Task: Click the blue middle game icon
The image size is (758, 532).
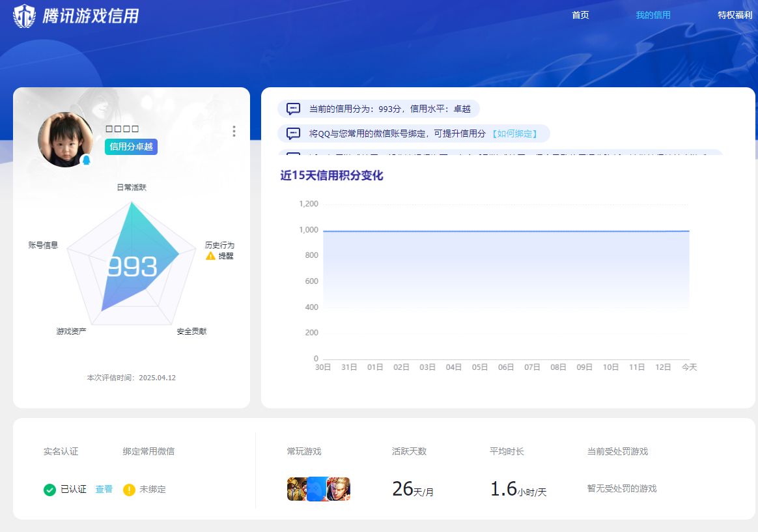Action: click(x=317, y=489)
